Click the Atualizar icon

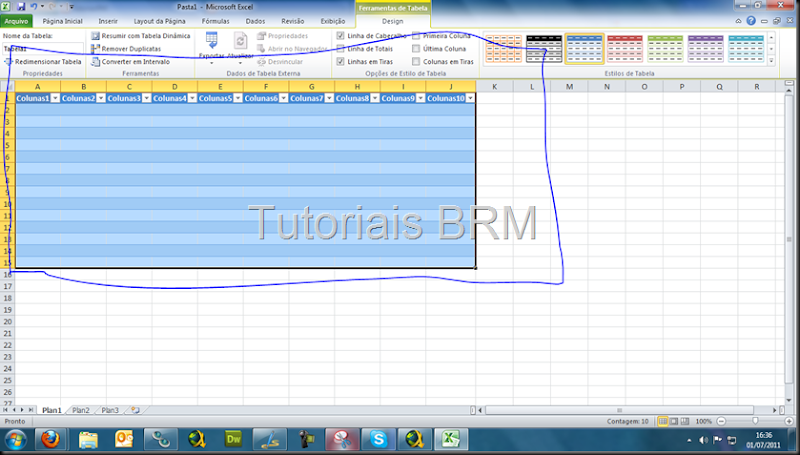[240, 41]
